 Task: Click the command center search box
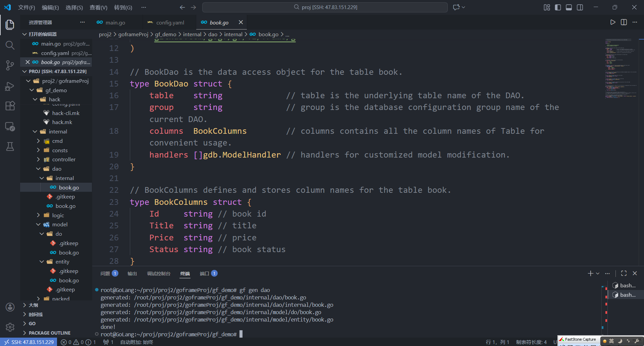325,7
